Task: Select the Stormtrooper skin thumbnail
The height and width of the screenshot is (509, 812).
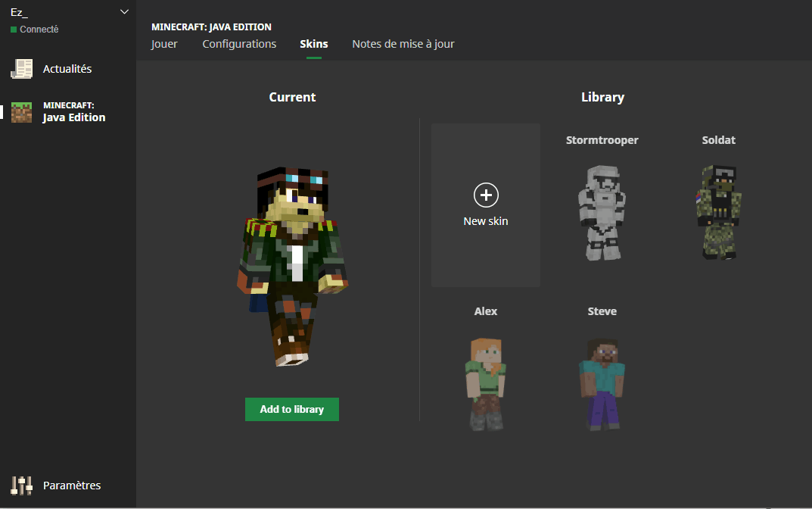Action: tap(602, 213)
